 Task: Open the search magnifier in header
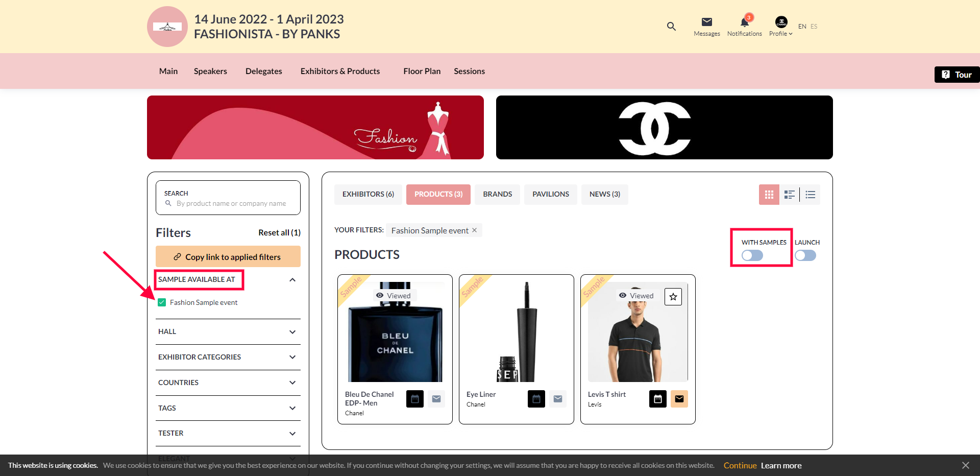671,26
